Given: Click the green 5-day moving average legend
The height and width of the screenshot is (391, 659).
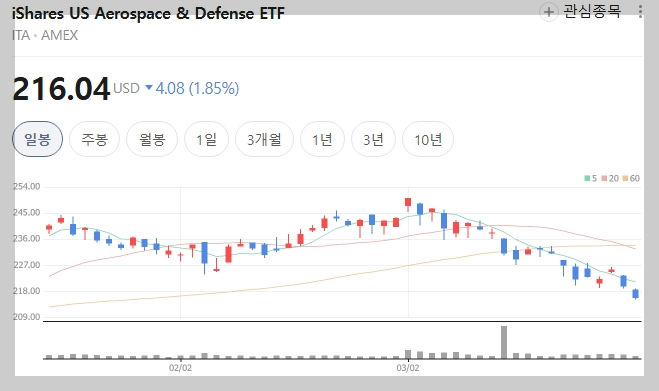Looking at the screenshot, I should tap(590, 178).
